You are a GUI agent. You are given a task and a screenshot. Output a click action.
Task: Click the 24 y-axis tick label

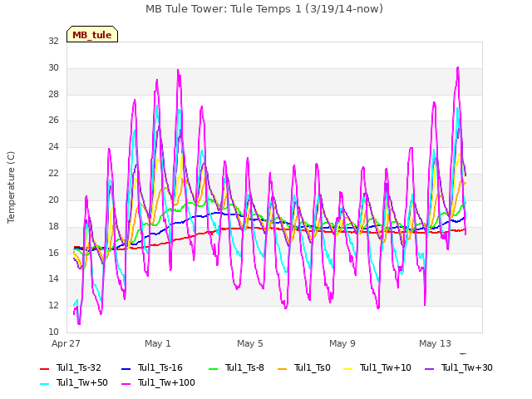click(x=53, y=146)
